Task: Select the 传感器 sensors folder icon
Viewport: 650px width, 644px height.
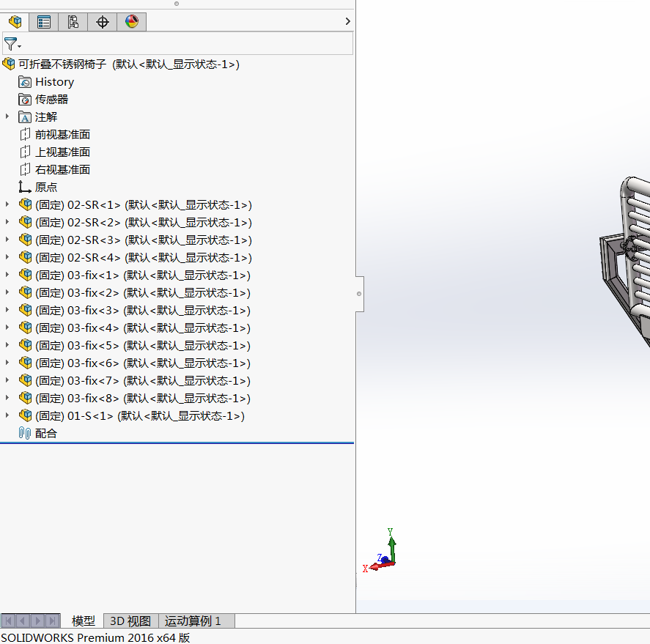Action: [25, 100]
